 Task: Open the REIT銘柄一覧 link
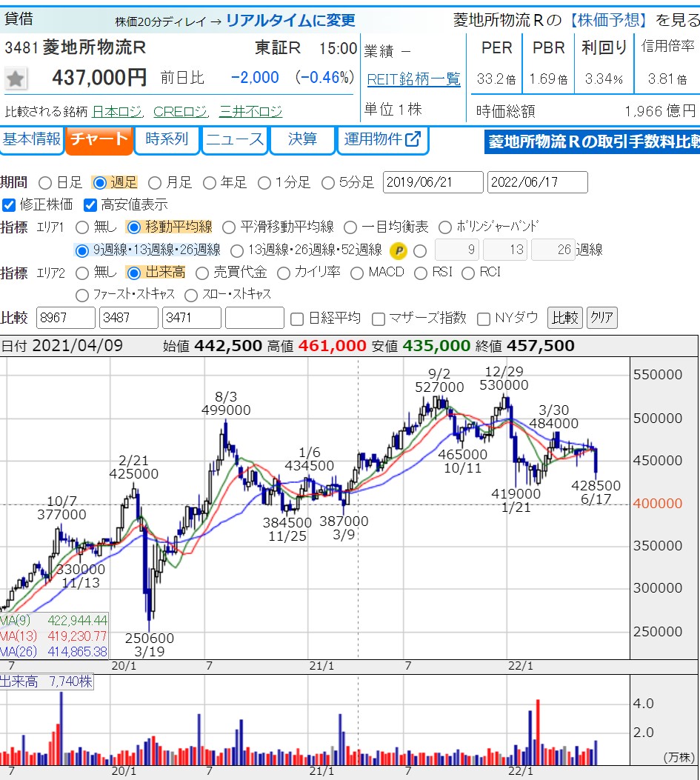[413, 79]
